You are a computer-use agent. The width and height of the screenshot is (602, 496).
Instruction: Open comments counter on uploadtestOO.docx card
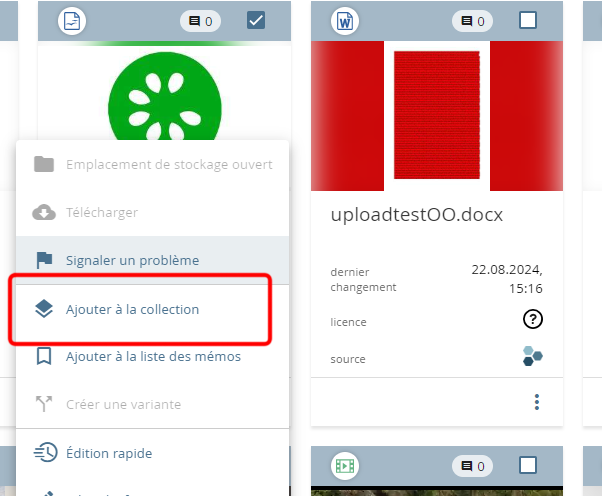(x=473, y=21)
